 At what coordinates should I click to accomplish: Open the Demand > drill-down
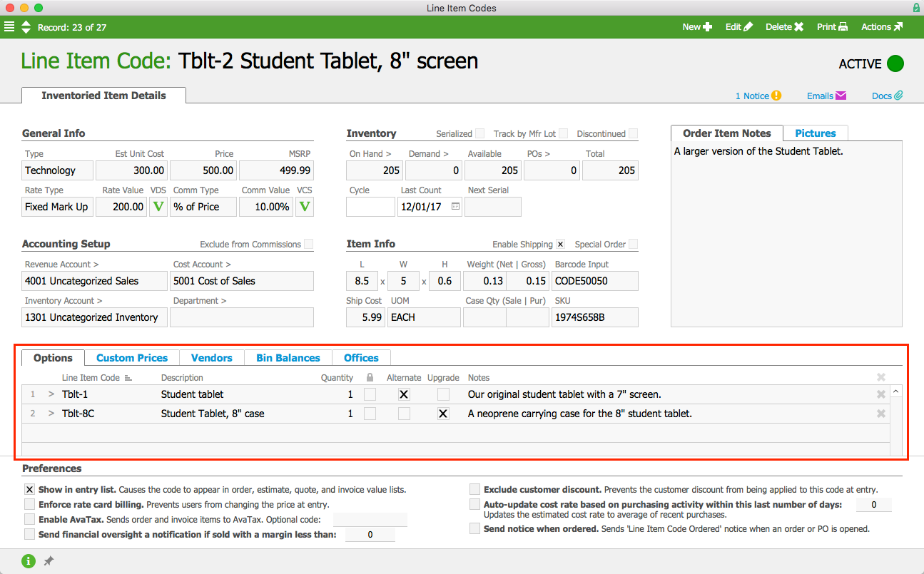(428, 153)
